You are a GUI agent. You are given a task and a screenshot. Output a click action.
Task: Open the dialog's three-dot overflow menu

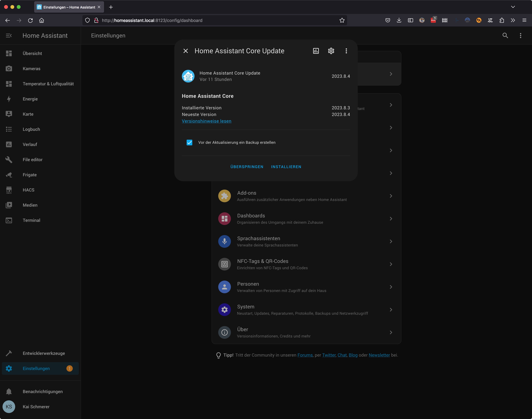(x=346, y=51)
